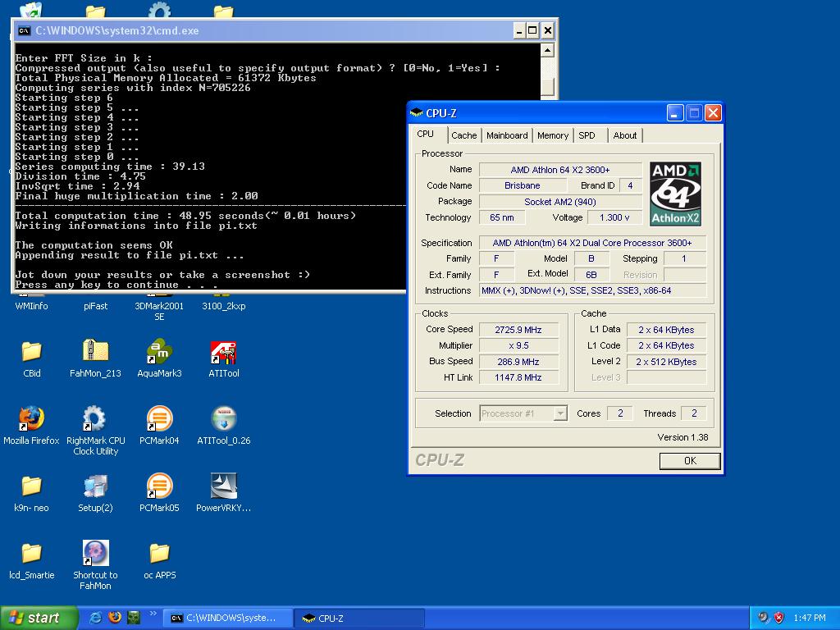Minimize the CPU-Z window
Screen dimensions: 840x630
coord(675,113)
